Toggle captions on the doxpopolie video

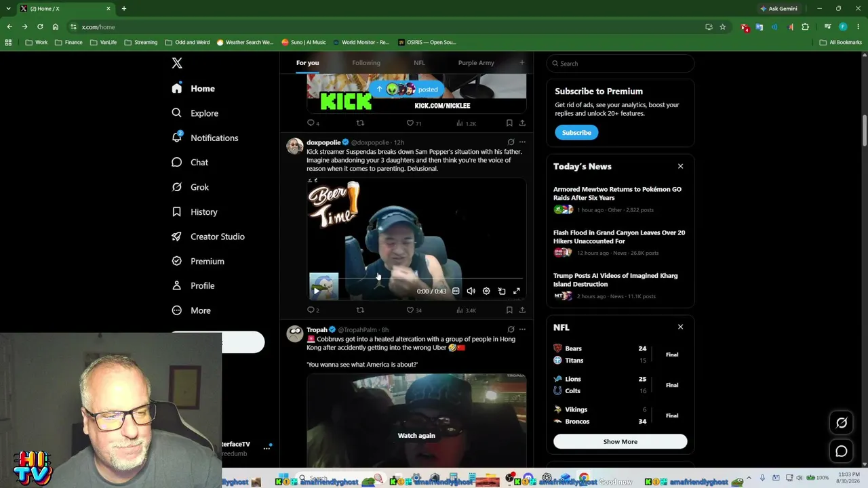(x=456, y=291)
